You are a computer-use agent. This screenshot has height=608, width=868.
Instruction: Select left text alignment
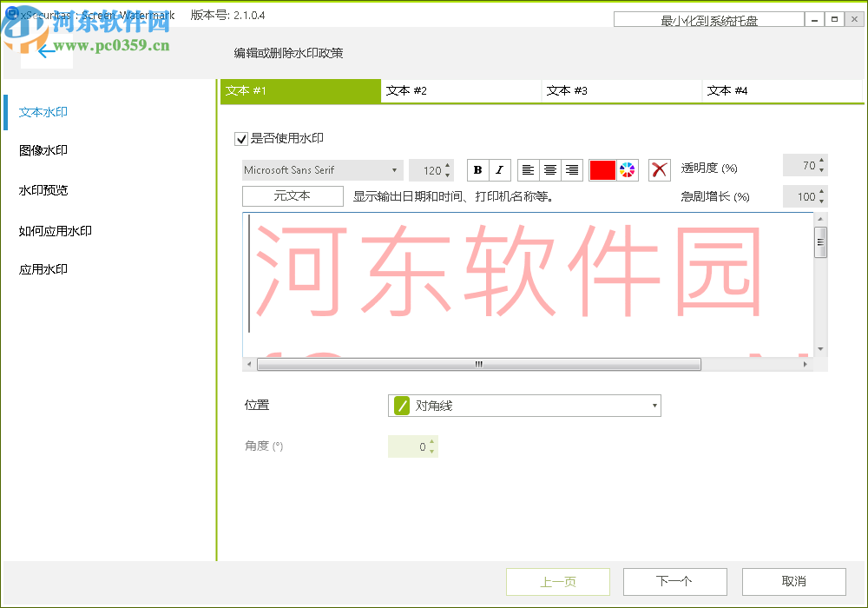point(529,169)
